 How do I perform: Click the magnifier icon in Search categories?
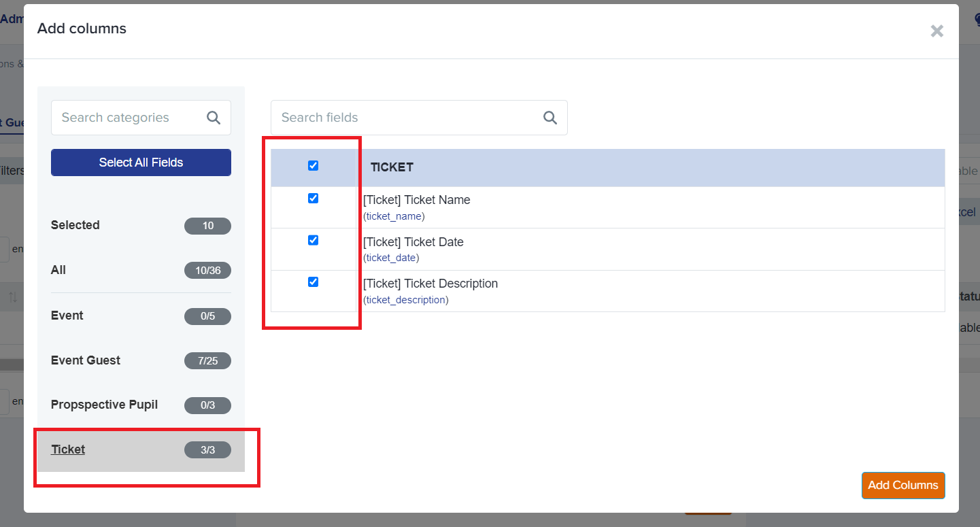(214, 117)
